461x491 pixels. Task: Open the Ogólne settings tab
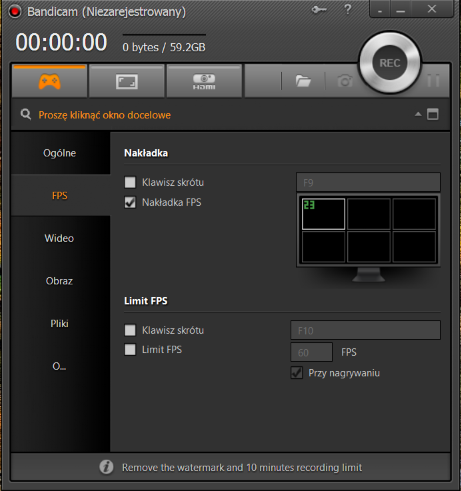59,153
